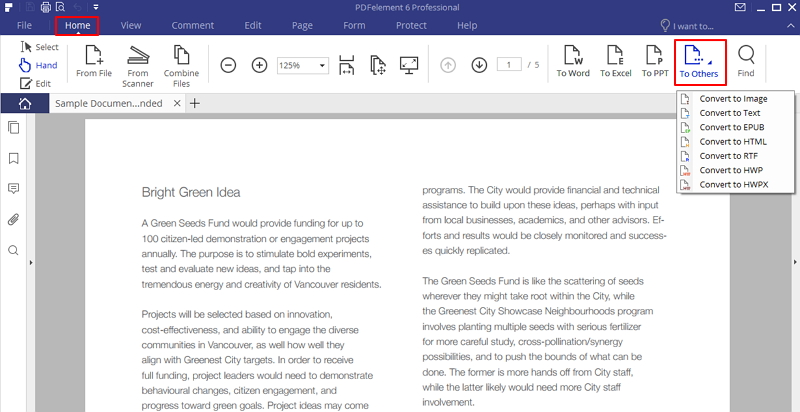This screenshot has width=800, height=412.
Task: Click the Print icon in title bar
Action: [45, 7]
